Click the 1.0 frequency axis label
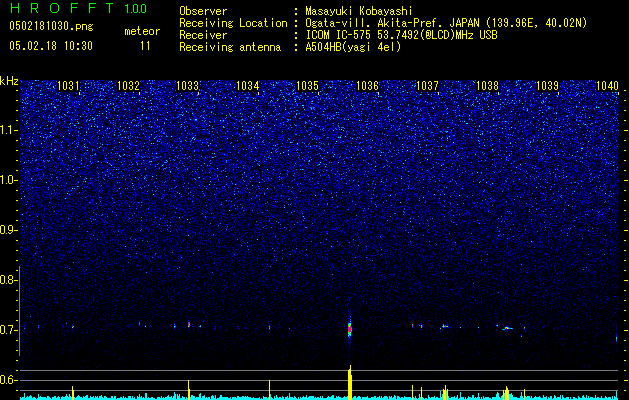 9,180
